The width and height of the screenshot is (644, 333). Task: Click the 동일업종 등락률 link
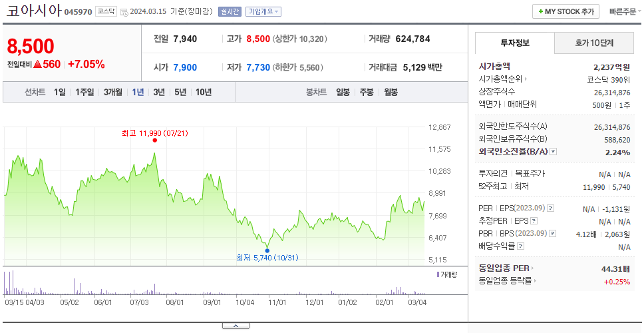(505, 281)
